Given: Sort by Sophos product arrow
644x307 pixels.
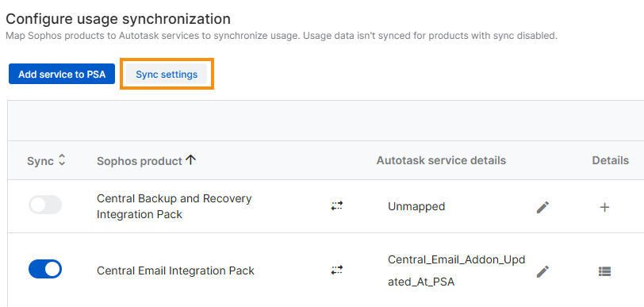Looking at the screenshot, I should point(190,160).
